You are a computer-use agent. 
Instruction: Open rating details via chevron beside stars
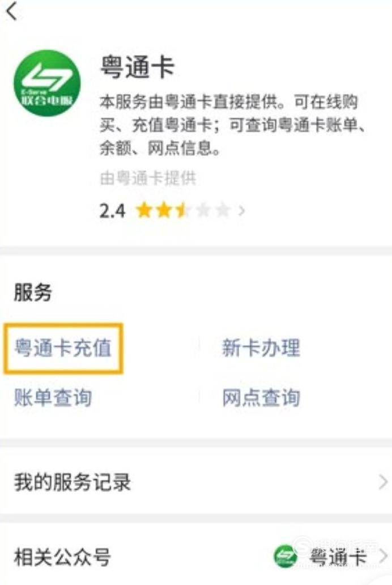[x=242, y=211]
